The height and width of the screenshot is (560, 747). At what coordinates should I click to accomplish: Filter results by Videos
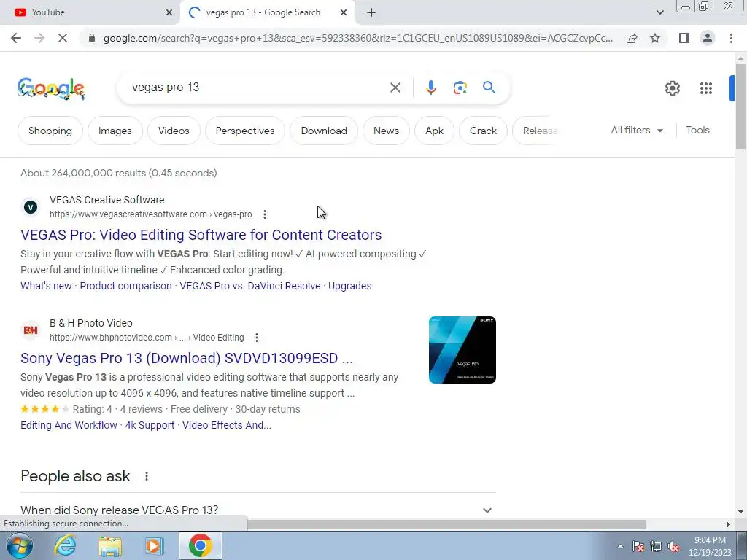(174, 131)
